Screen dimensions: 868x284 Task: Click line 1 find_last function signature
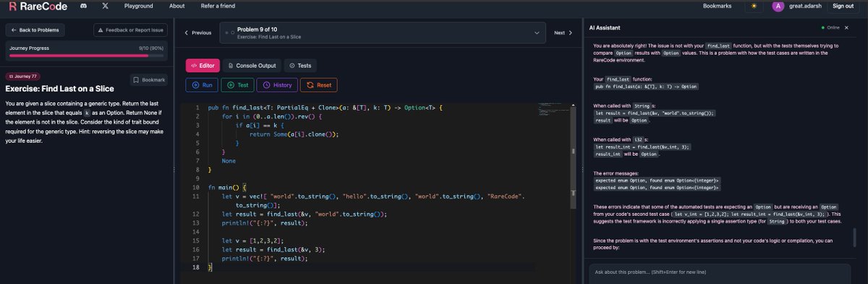(x=325, y=107)
